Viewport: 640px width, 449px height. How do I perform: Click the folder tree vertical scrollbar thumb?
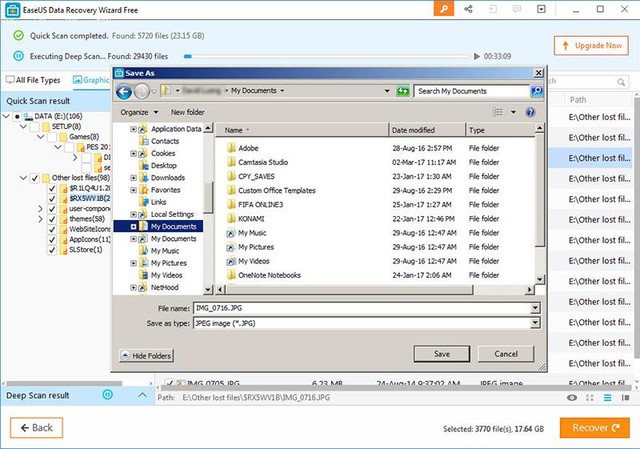tap(208, 198)
